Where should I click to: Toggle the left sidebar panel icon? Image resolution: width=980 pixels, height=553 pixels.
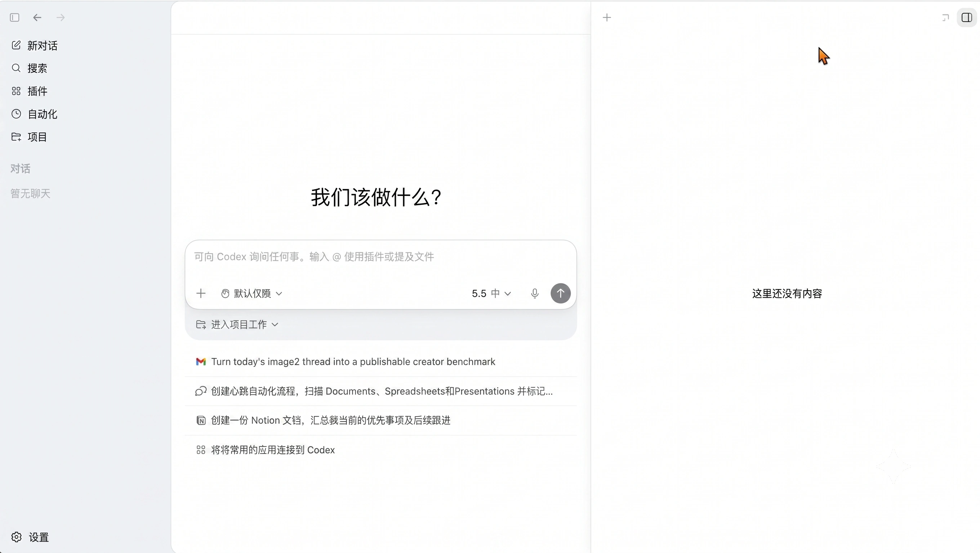tap(14, 18)
